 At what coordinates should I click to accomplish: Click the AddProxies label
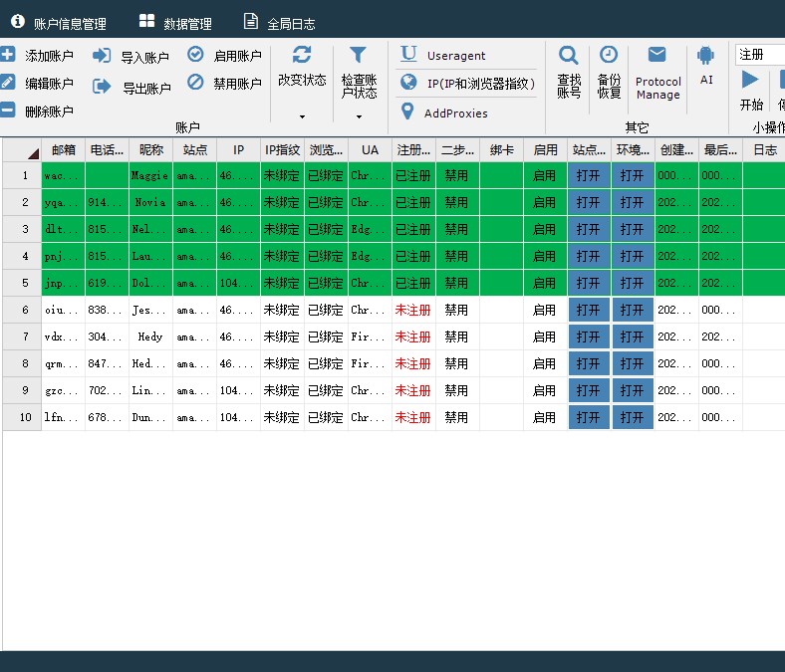point(455,113)
